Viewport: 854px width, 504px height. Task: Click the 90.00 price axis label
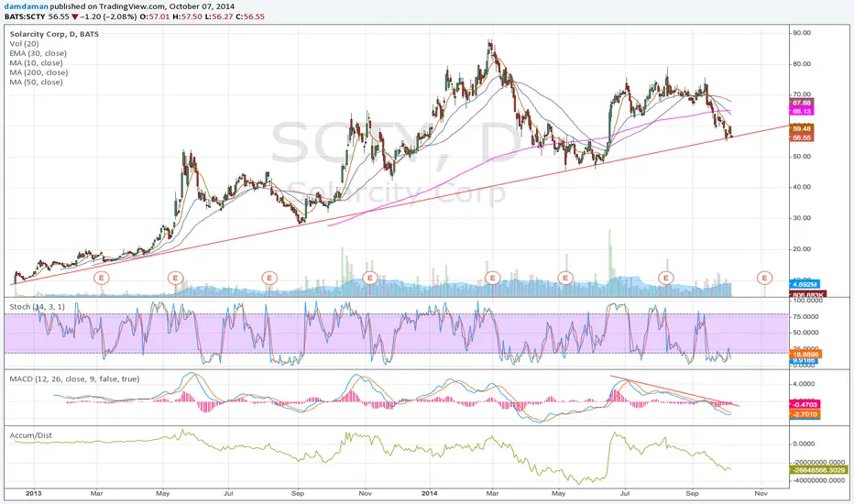click(x=803, y=33)
